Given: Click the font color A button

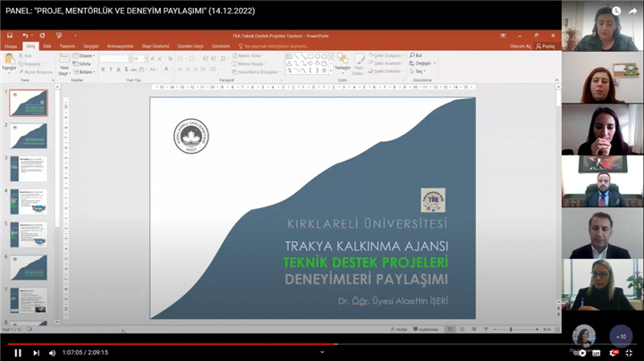Looking at the screenshot, I should coord(166,70).
